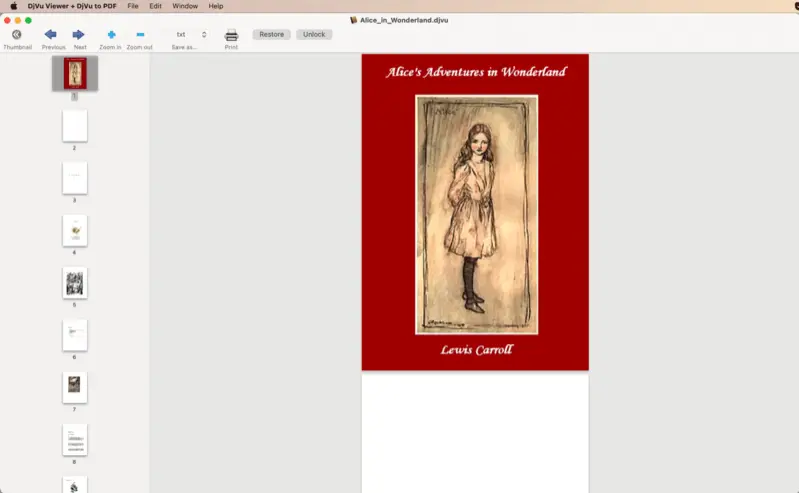Click the Restore button

coord(272,34)
